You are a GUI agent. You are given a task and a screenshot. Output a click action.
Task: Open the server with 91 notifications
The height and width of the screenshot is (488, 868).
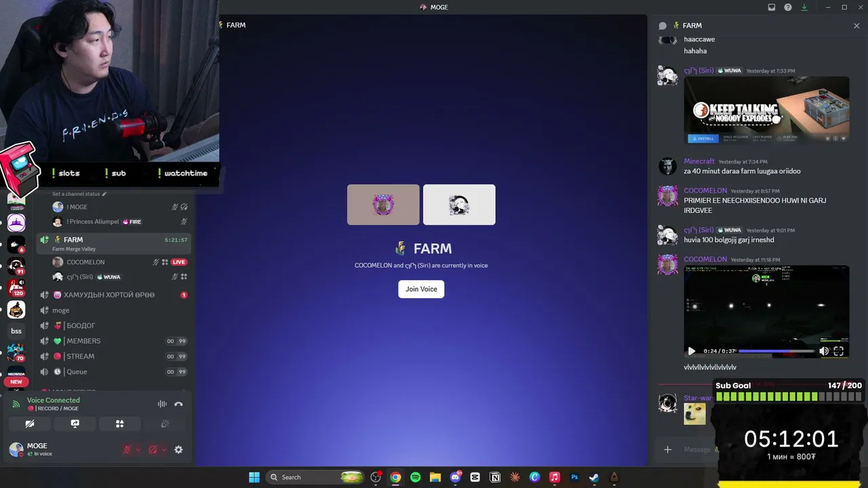click(16, 266)
